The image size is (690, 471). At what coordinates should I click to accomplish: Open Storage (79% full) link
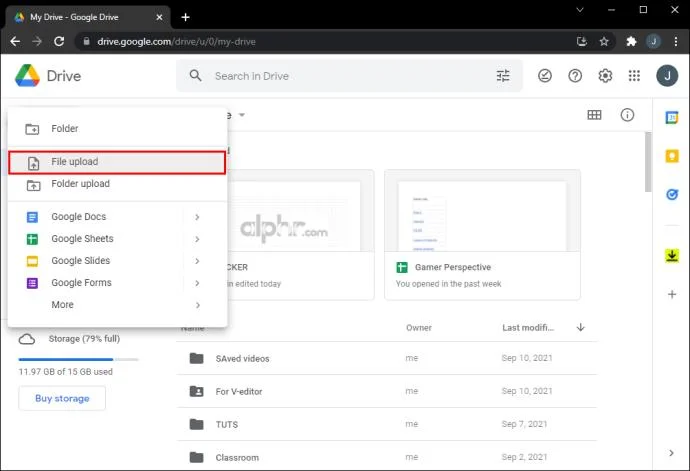pyautogui.click(x=84, y=339)
